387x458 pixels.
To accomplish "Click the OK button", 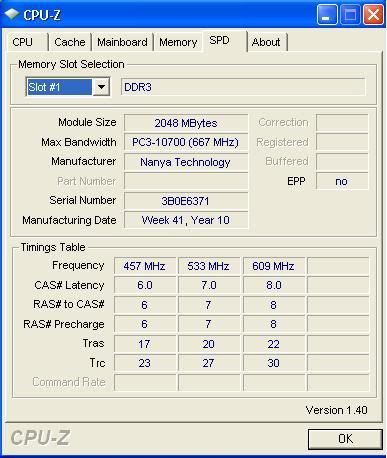I will 345,439.
